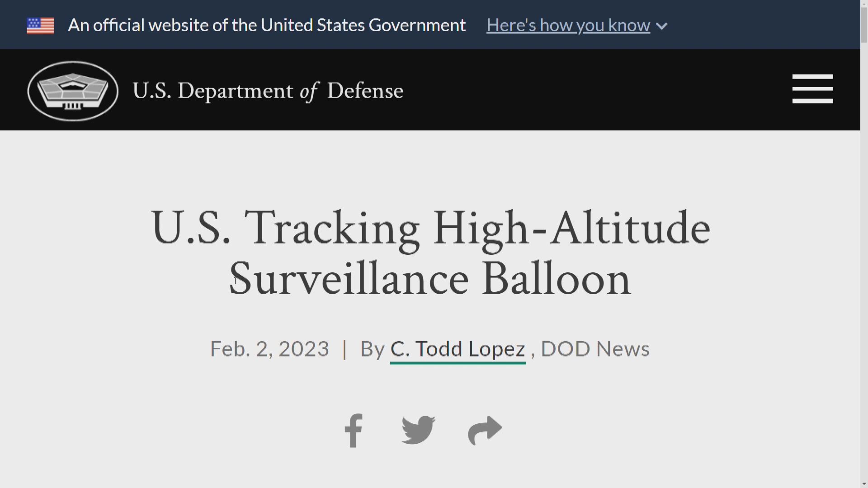
Task: Click the forward-arrow share icon
Action: pyautogui.click(x=485, y=430)
